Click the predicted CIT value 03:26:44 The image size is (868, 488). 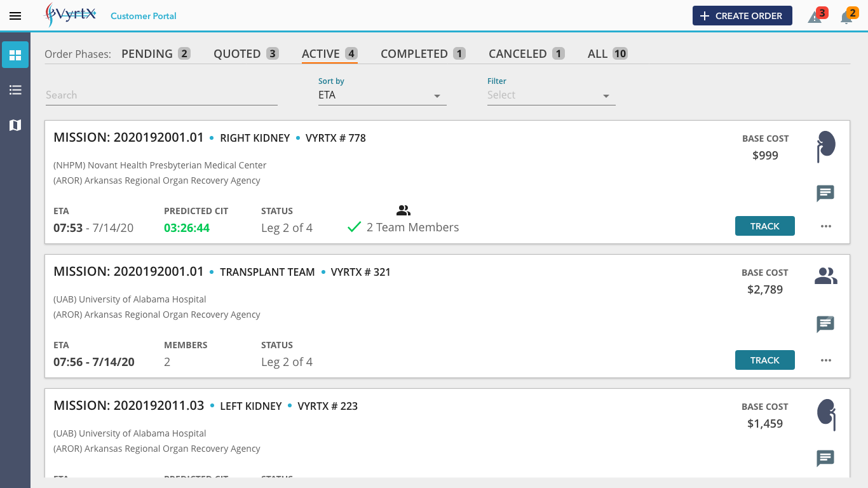[x=187, y=227]
